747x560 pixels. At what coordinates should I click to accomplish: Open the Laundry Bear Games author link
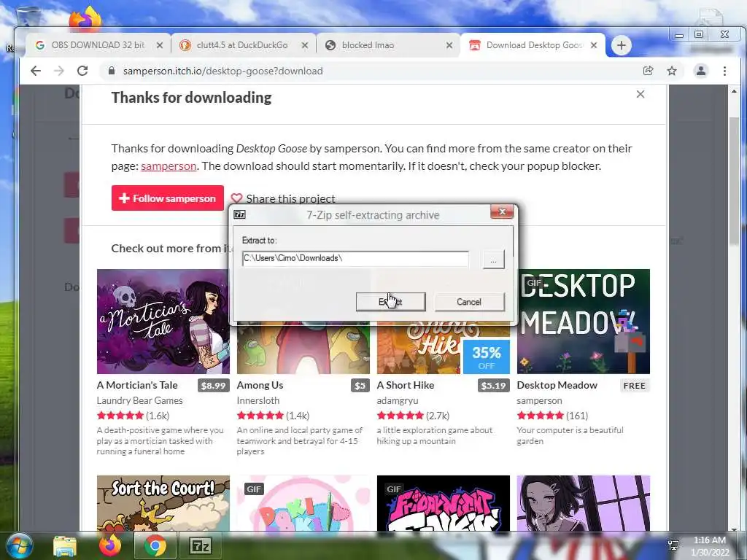139,400
